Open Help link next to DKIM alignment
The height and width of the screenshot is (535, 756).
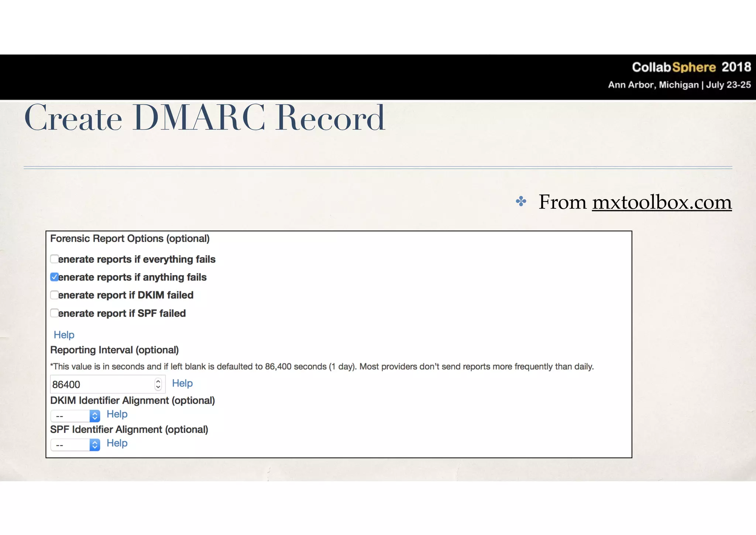click(117, 414)
